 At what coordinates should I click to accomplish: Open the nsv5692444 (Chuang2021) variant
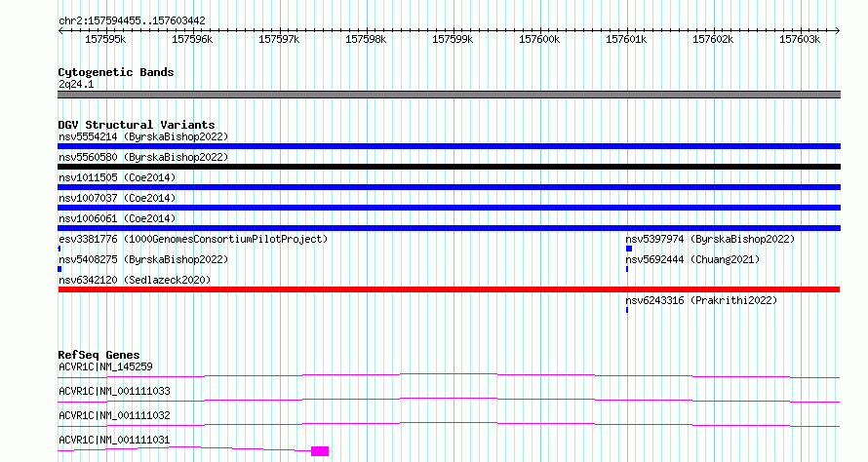692,259
